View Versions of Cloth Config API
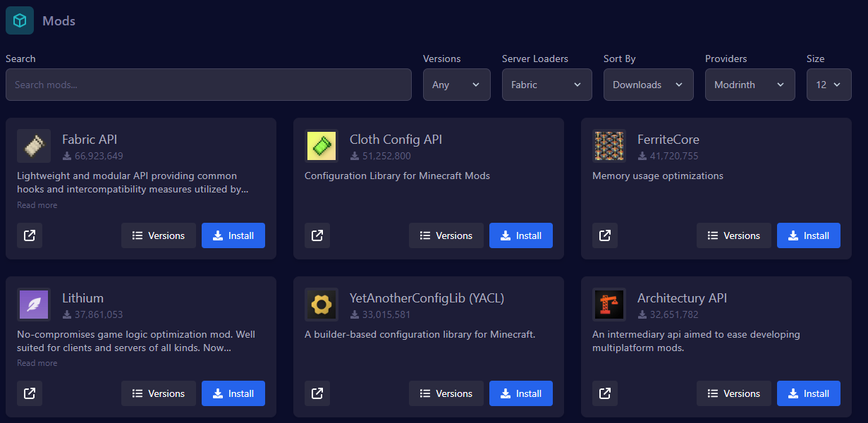Screen dimensions: 868x423 coord(446,235)
